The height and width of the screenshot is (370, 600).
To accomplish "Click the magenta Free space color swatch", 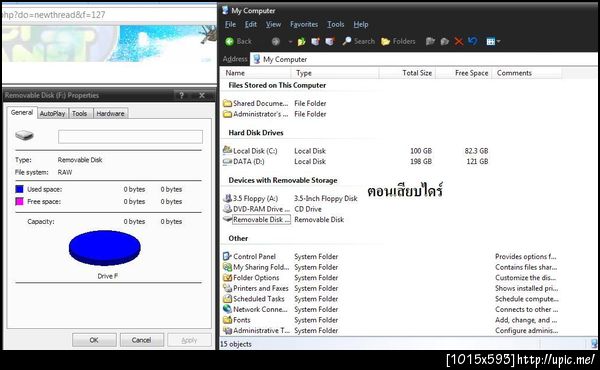I will 19,201.
